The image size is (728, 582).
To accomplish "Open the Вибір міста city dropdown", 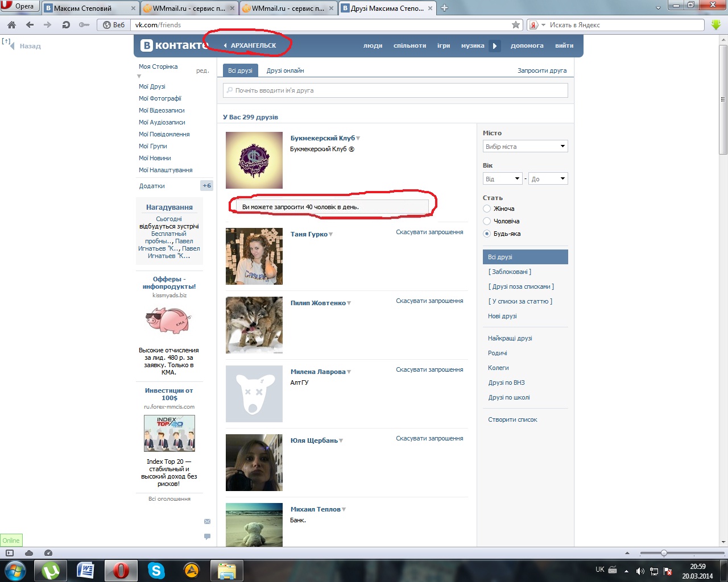I will click(x=526, y=147).
